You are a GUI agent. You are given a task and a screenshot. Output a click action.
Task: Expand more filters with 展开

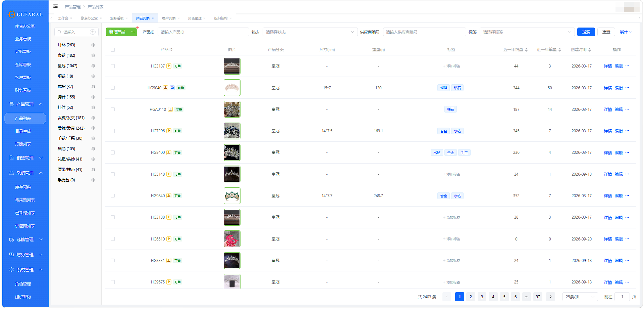click(626, 32)
